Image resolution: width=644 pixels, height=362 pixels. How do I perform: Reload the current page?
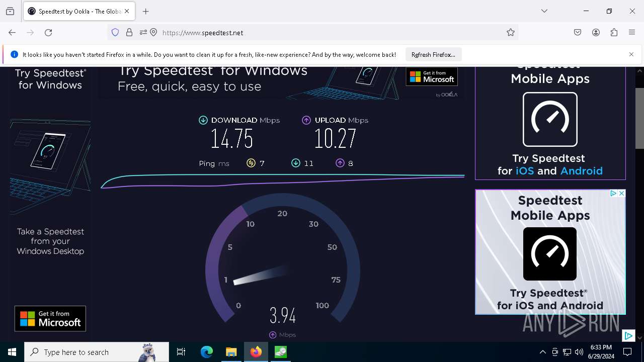(x=48, y=33)
